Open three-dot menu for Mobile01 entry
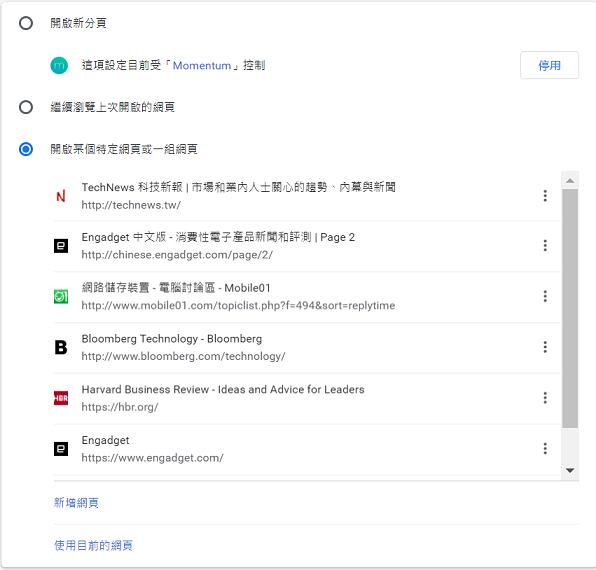 click(x=545, y=296)
